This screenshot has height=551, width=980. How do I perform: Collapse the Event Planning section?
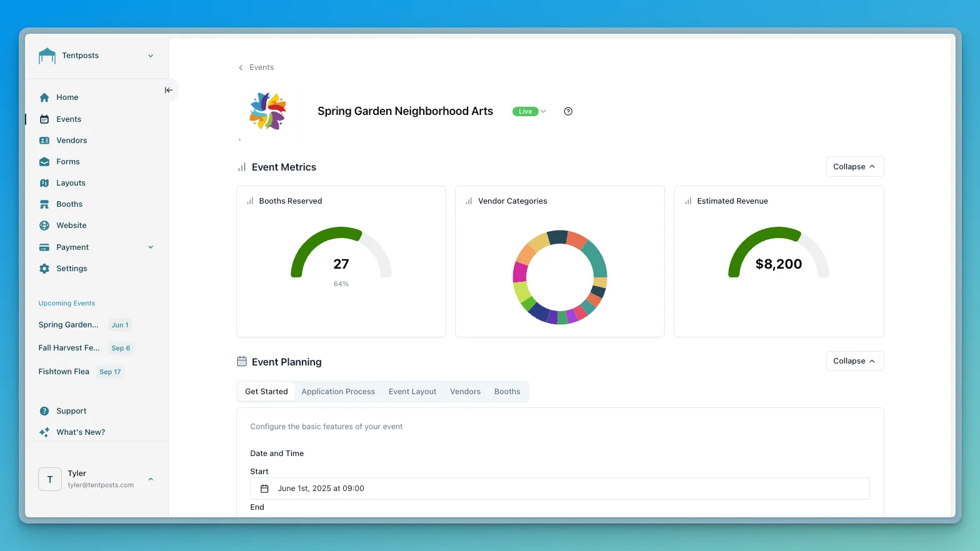(854, 361)
